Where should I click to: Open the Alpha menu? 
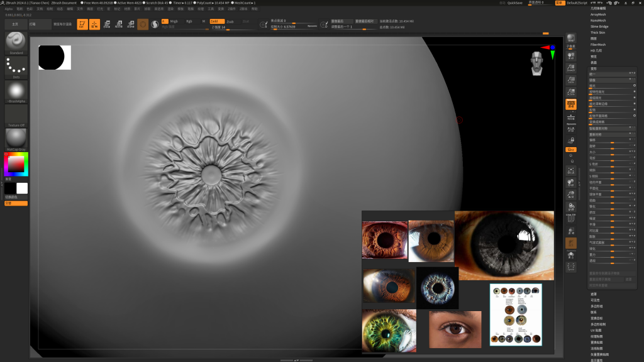(x=9, y=9)
